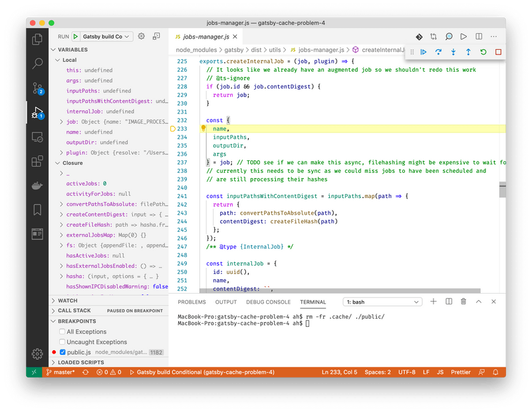Screen dimensions: 532x412
Task: Open the Manage gear in activity bar
Action: pos(37,354)
